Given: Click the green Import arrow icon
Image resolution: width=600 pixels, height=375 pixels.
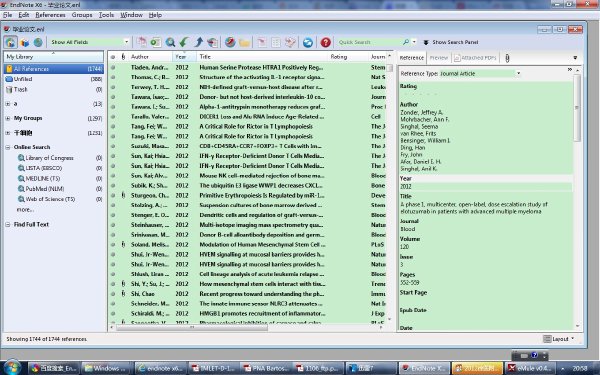Looking at the screenshot, I should click(184, 42).
